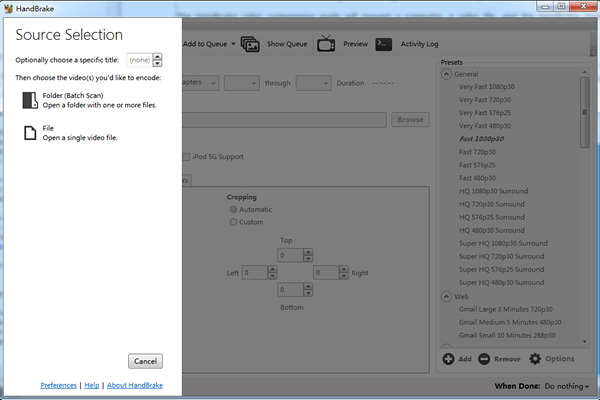Click the Left crop input field
Image resolution: width=600 pixels, height=400 pixels.
255,273
